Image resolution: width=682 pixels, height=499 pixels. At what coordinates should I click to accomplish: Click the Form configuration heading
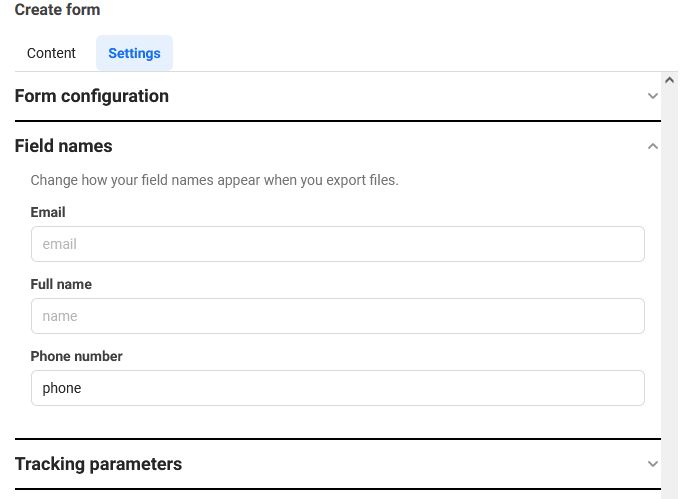pos(92,96)
